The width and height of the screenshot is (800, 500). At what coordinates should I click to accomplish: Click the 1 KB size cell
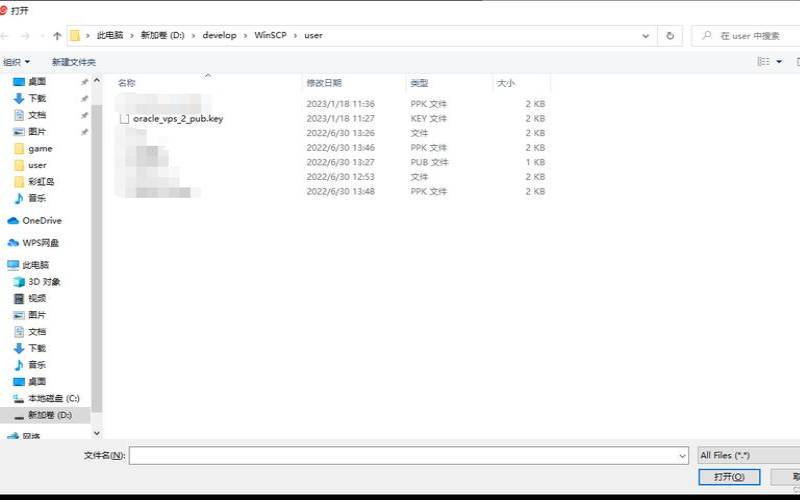tap(535, 162)
